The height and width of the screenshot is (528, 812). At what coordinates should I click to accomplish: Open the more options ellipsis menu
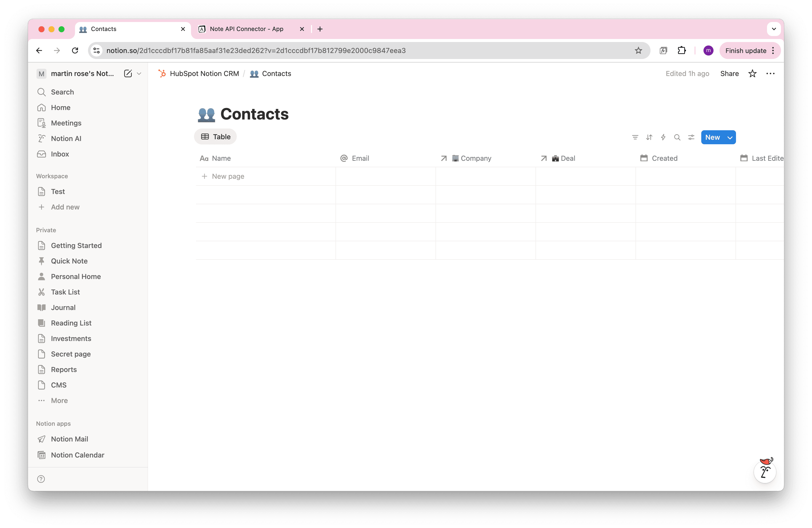coord(771,73)
